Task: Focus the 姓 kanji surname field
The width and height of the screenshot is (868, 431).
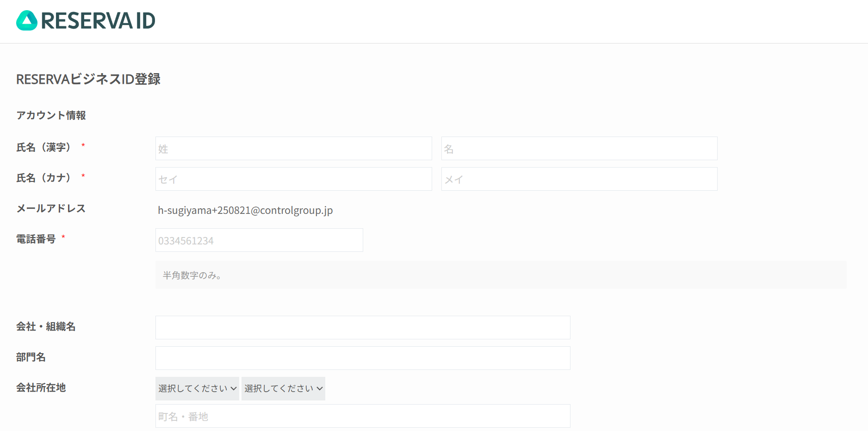Action: 294,149
